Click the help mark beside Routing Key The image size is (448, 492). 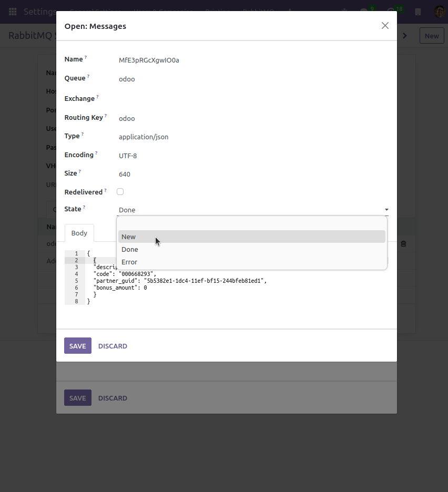coord(106,116)
